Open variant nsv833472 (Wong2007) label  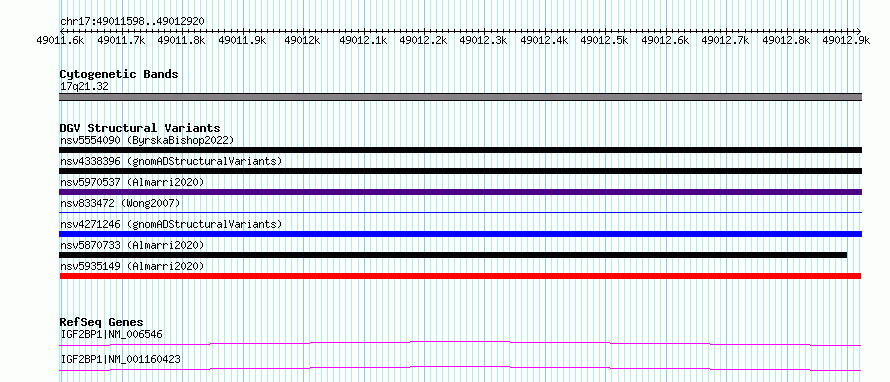tap(120, 203)
